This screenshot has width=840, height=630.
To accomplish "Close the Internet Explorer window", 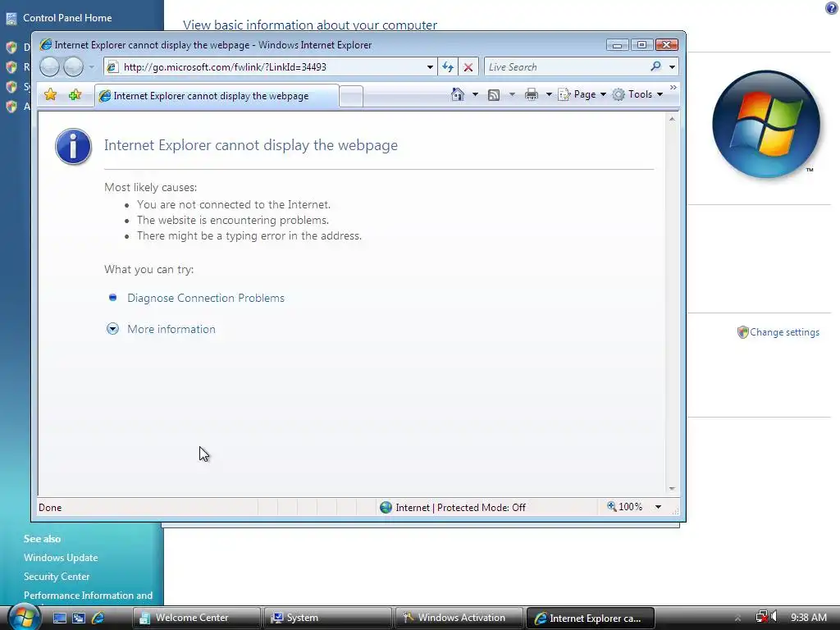I will [x=667, y=45].
